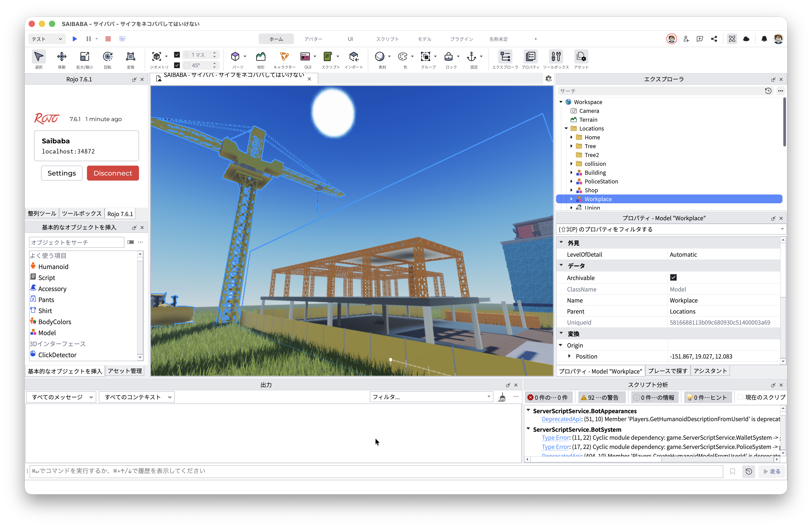Click the 走る run command button
This screenshot has width=812, height=527.
click(x=772, y=471)
